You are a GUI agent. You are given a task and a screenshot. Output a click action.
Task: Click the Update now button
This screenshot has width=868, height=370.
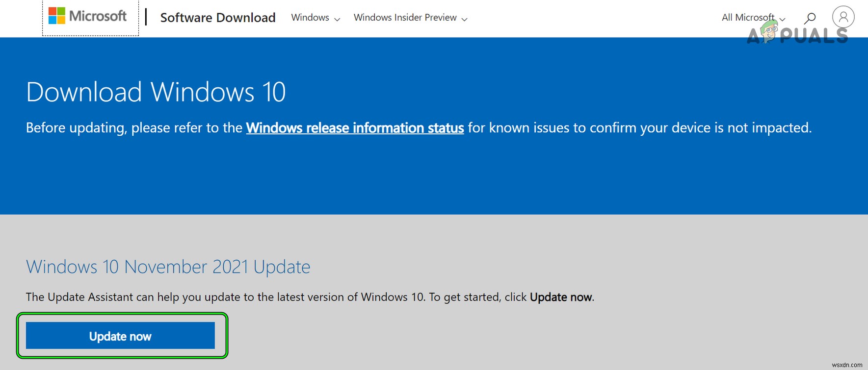(x=120, y=336)
